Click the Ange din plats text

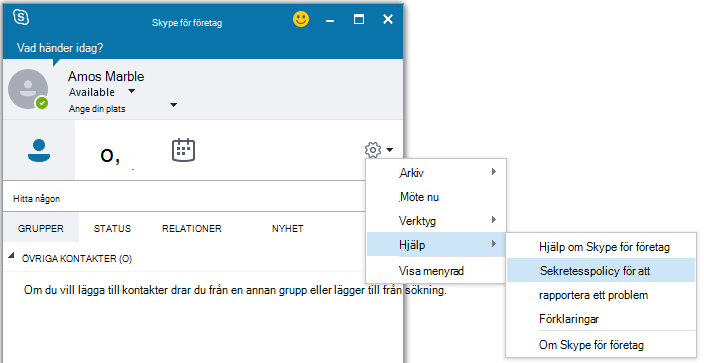(97, 109)
